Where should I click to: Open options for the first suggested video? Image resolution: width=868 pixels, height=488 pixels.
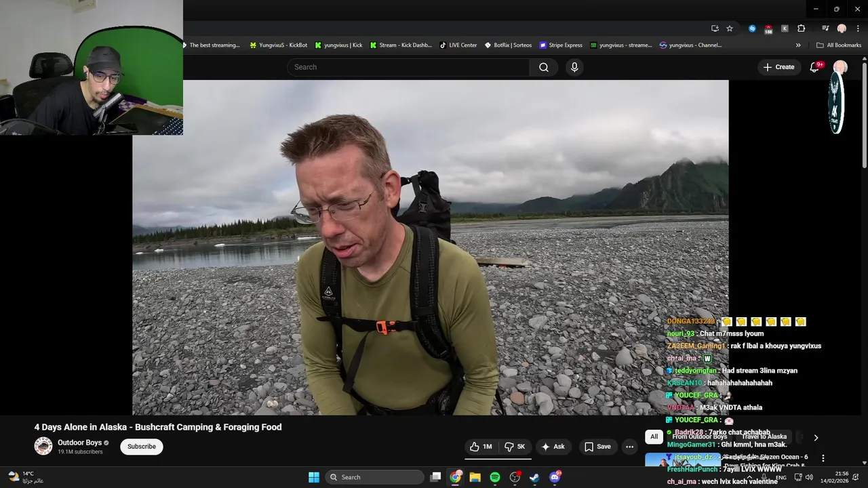(823, 459)
